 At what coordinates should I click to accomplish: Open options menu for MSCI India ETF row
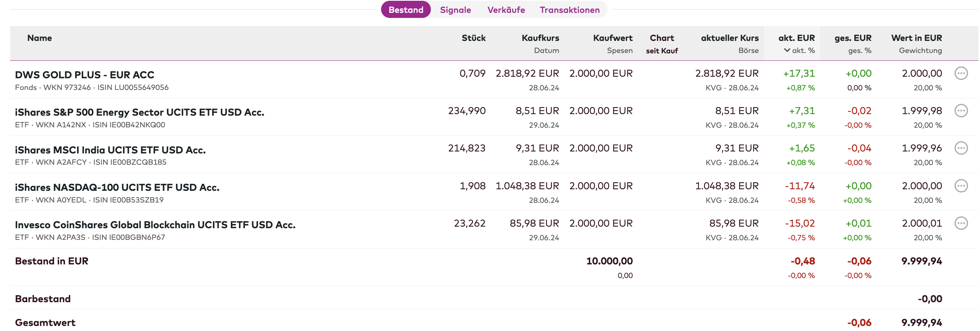coord(961,148)
